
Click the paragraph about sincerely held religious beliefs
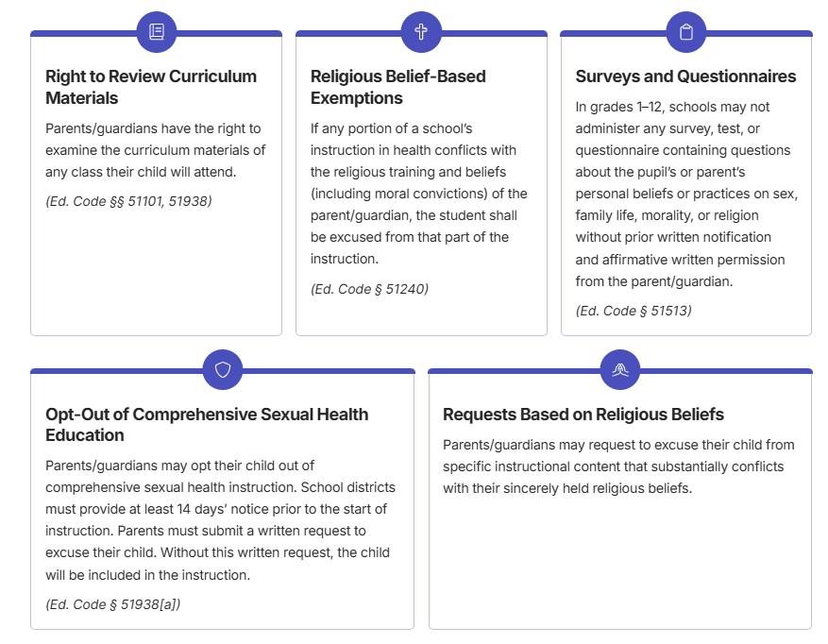(618, 466)
